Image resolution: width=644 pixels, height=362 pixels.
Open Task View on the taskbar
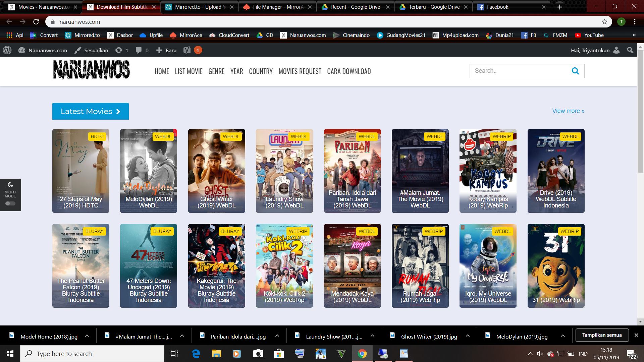pos(174,354)
